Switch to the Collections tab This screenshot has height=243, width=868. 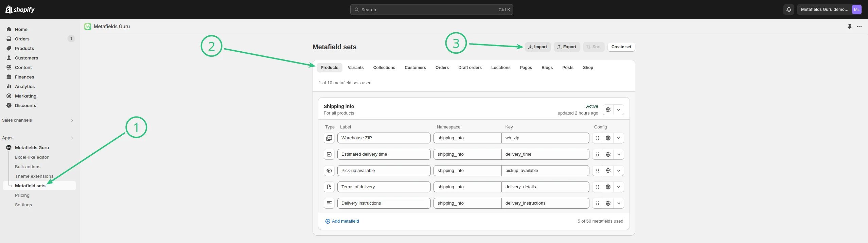pyautogui.click(x=384, y=68)
